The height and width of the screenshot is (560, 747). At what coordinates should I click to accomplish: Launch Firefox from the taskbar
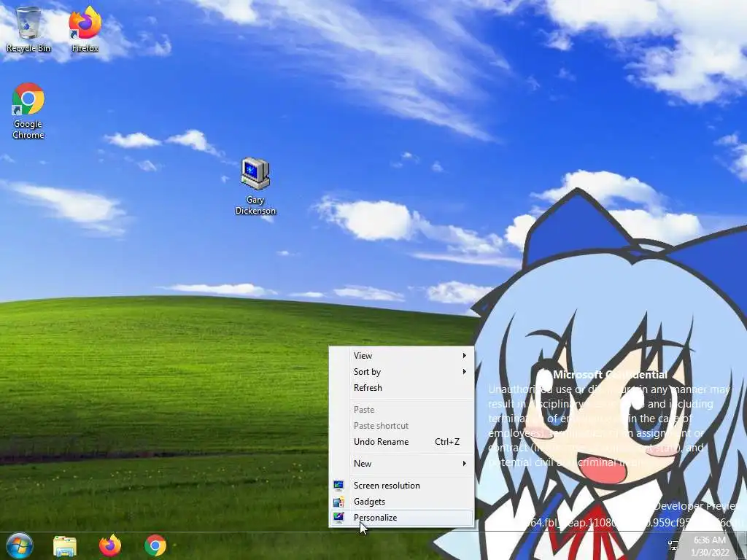pos(110,545)
